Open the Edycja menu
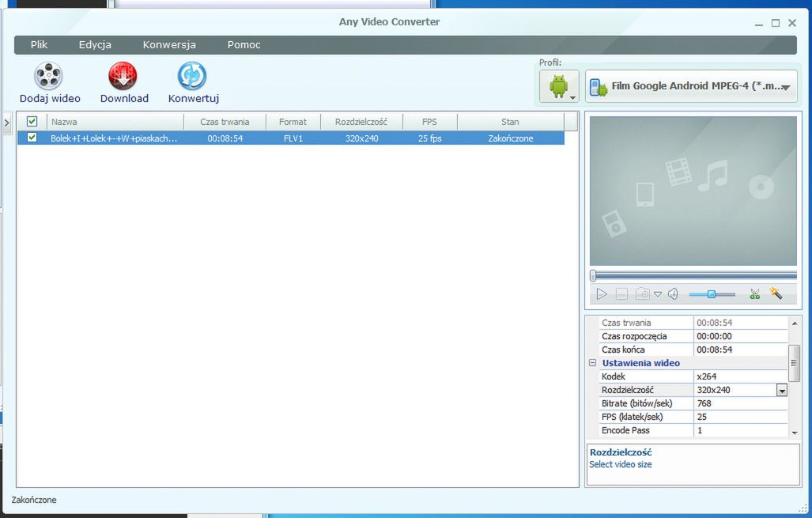812x518 pixels. (x=95, y=44)
